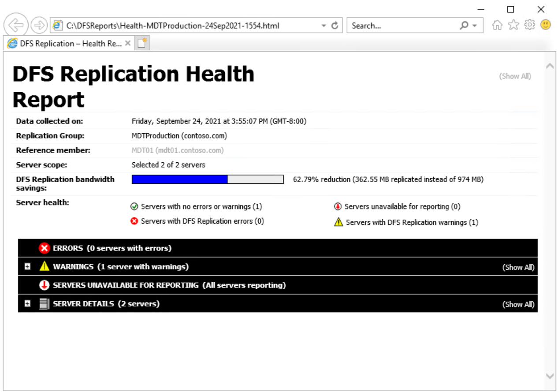The height and width of the screenshot is (392, 558).
Task: Open the address bar history dropdown
Action: click(324, 26)
